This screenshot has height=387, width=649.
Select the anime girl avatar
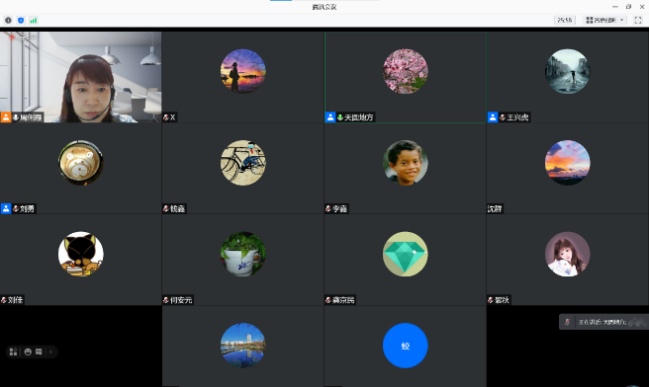pyautogui.click(x=567, y=254)
